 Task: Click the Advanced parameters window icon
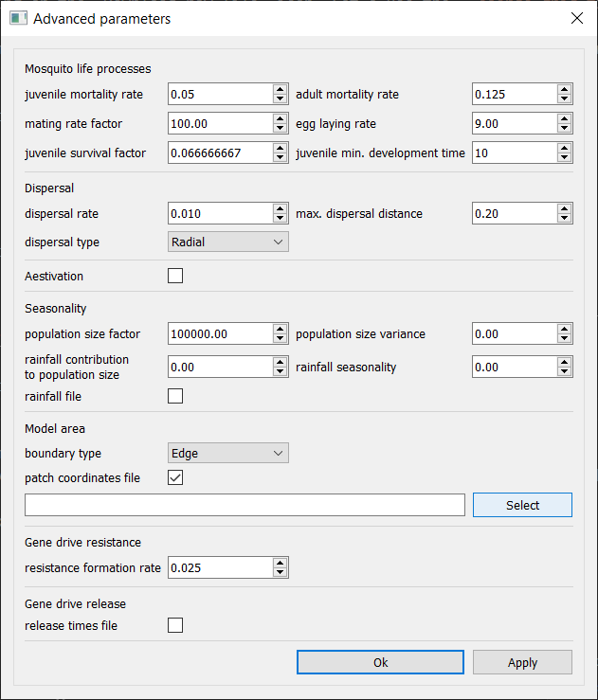(18, 18)
